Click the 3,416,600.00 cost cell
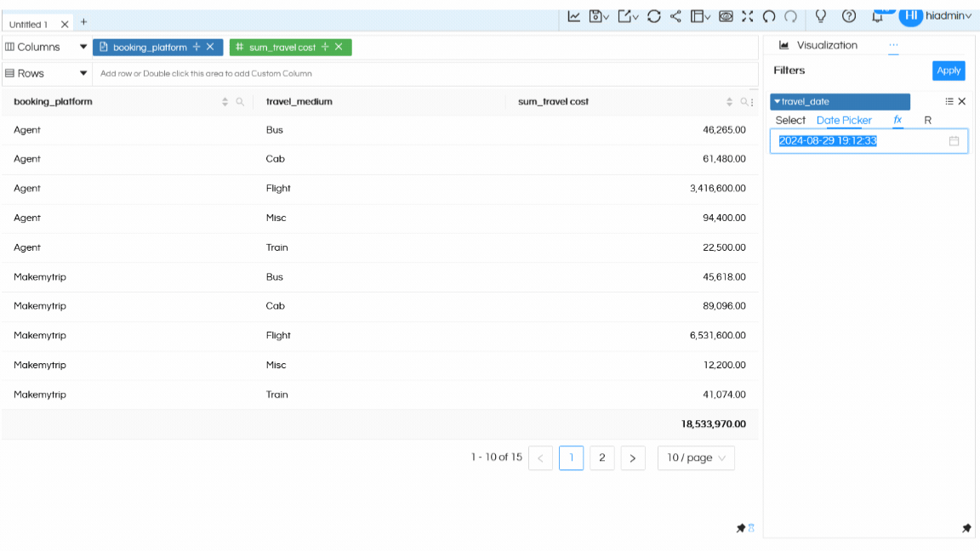980x551 pixels. coord(717,188)
